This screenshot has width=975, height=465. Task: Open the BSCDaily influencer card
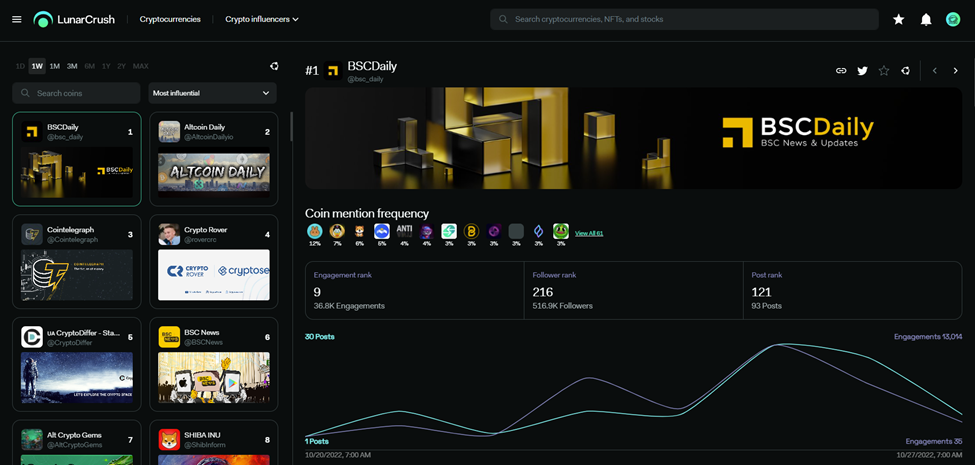tap(76, 159)
